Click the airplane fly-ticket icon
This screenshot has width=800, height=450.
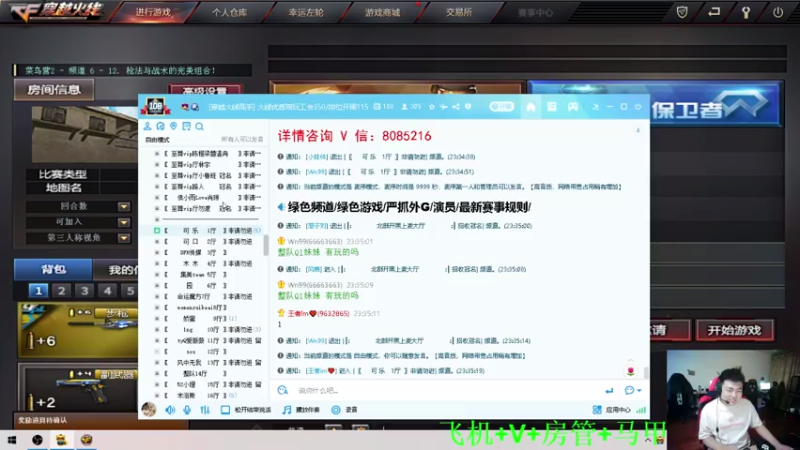point(443,107)
